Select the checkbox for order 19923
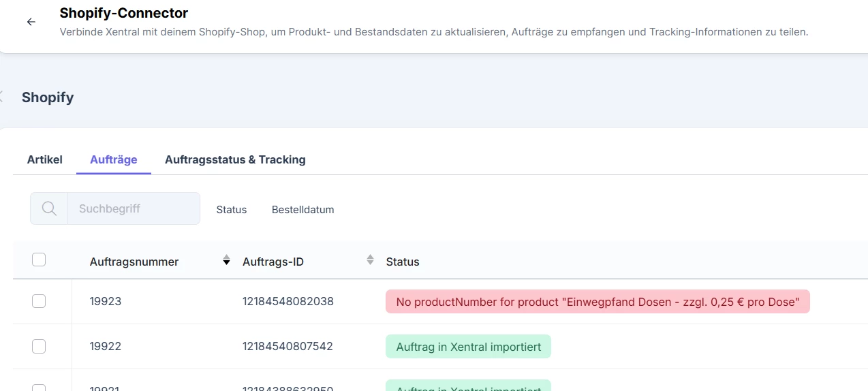868x391 pixels. 39,301
